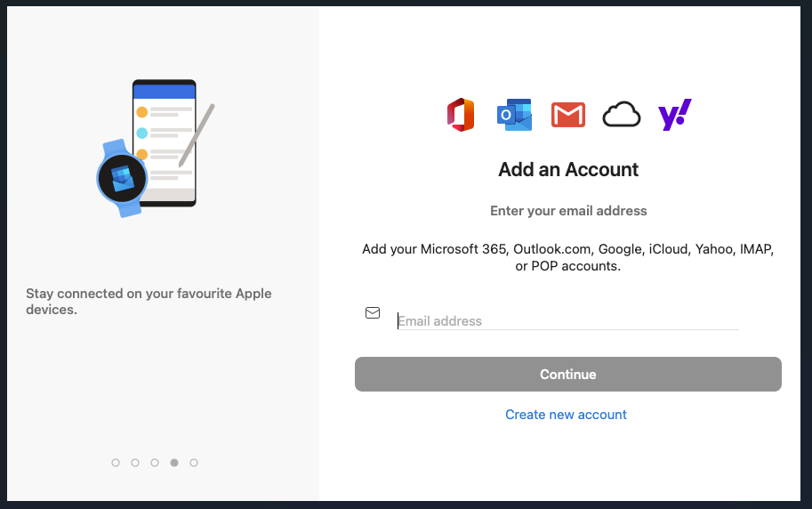The image size is (812, 509).
Task: Click the Microsoft 365 Office logo icon
Action: pyautogui.click(x=461, y=115)
